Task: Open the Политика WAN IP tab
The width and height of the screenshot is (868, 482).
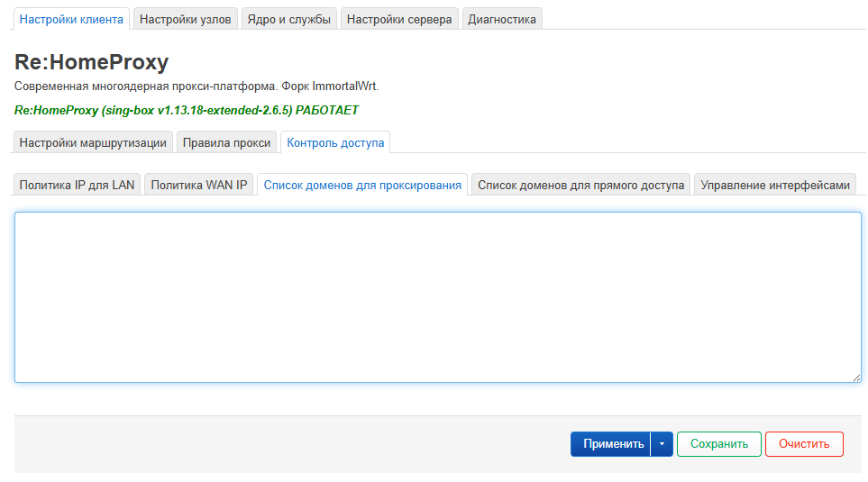Action: [x=199, y=185]
